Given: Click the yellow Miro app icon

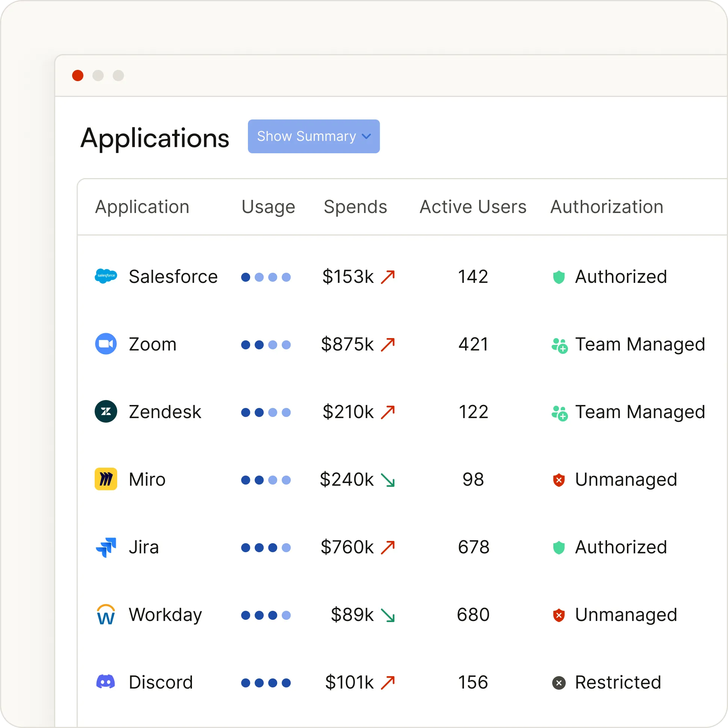Looking at the screenshot, I should click(x=106, y=479).
